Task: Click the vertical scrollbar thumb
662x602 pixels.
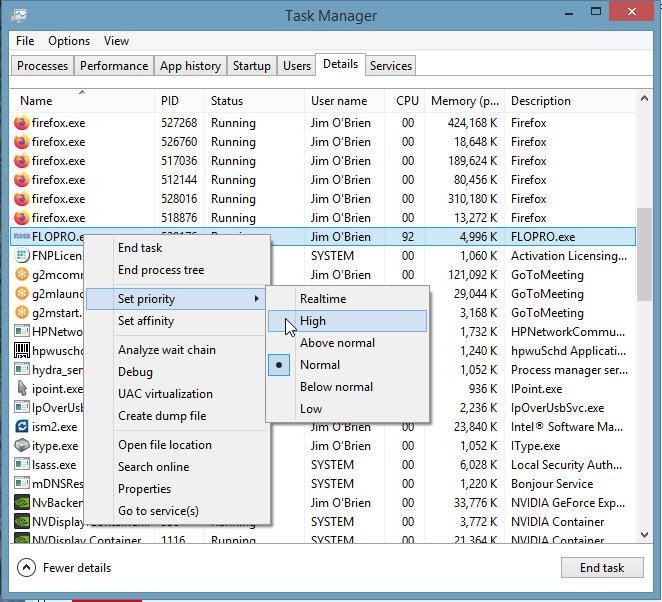Action: point(645,255)
